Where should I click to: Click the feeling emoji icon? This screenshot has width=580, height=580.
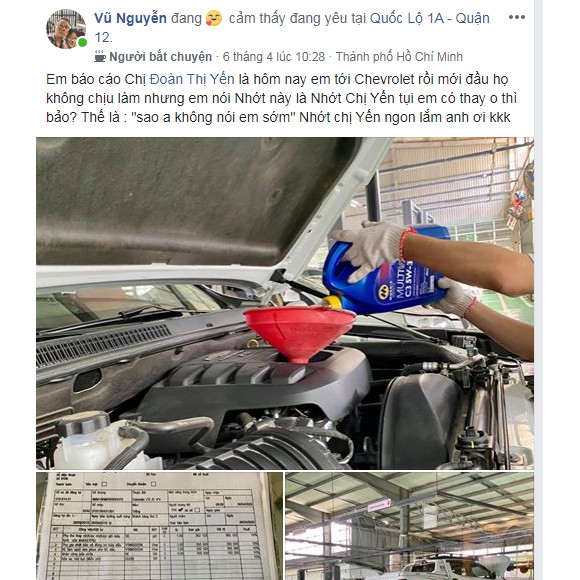(x=214, y=18)
